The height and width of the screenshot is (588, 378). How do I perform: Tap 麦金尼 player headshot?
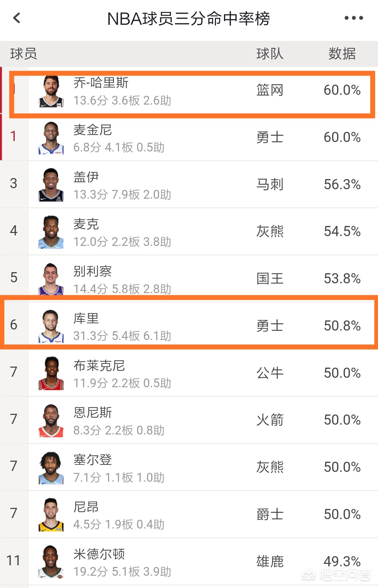(x=51, y=138)
